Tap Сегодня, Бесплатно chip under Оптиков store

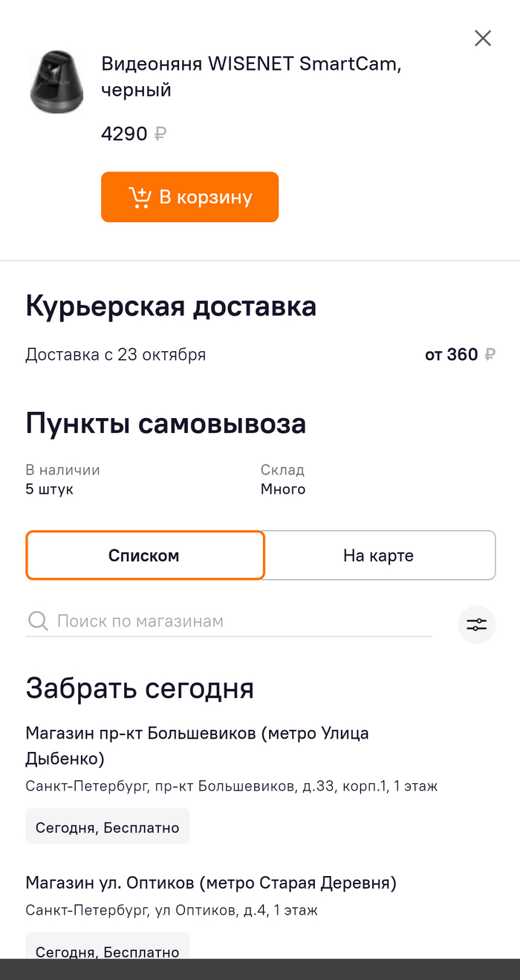click(108, 951)
